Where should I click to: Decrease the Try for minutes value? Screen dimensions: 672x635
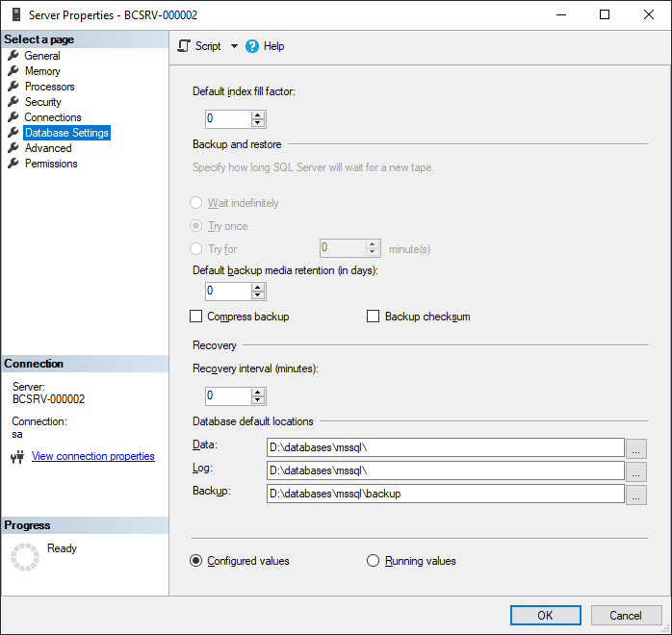373,252
